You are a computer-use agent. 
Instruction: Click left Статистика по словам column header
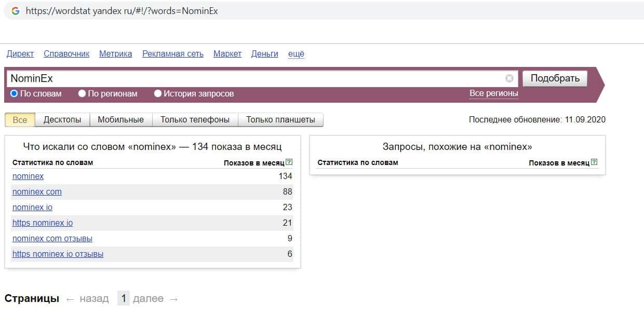(x=52, y=162)
